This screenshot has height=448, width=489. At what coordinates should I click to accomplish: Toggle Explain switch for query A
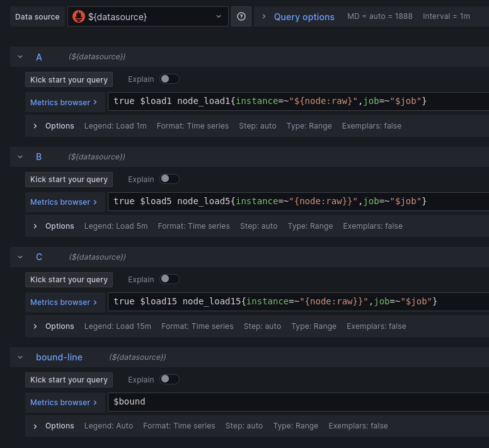[169, 79]
